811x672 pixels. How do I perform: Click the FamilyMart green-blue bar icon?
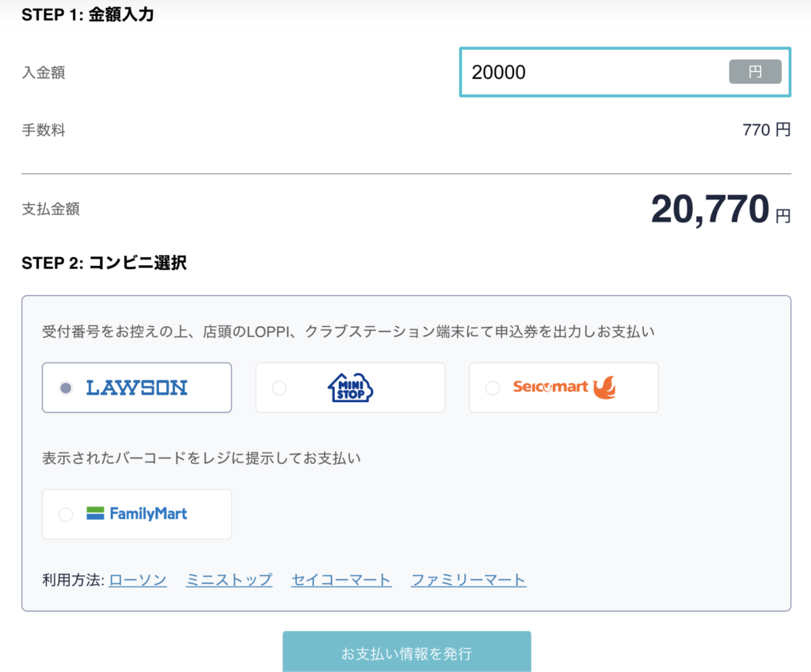(x=96, y=513)
